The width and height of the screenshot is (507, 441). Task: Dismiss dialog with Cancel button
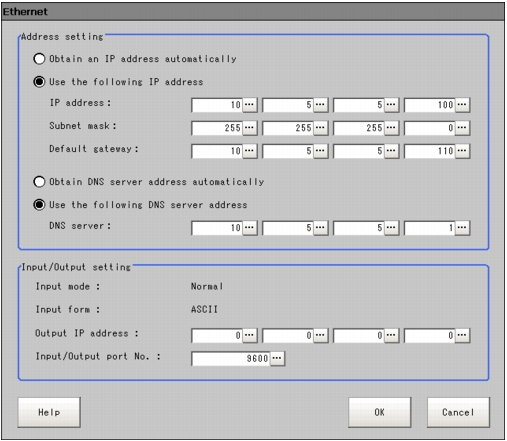(x=458, y=412)
